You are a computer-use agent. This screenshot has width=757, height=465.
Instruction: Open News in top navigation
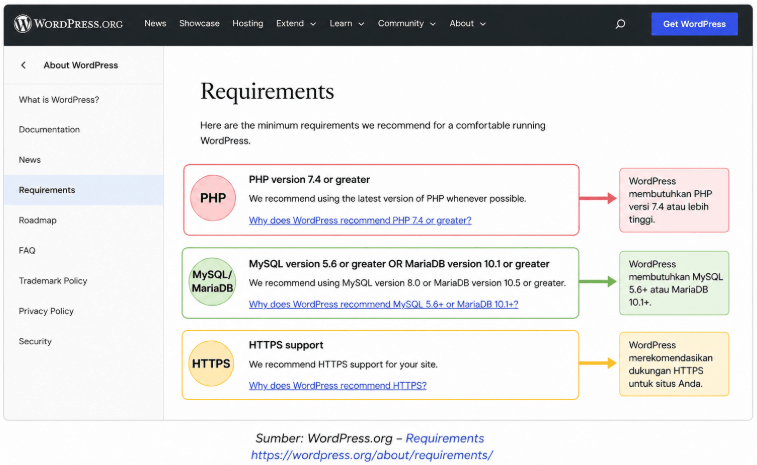[x=155, y=23]
